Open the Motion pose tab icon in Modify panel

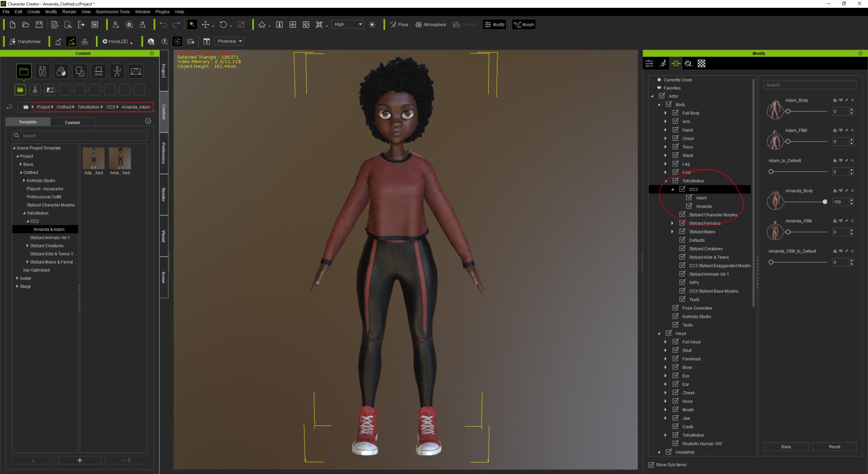pyautogui.click(x=663, y=64)
